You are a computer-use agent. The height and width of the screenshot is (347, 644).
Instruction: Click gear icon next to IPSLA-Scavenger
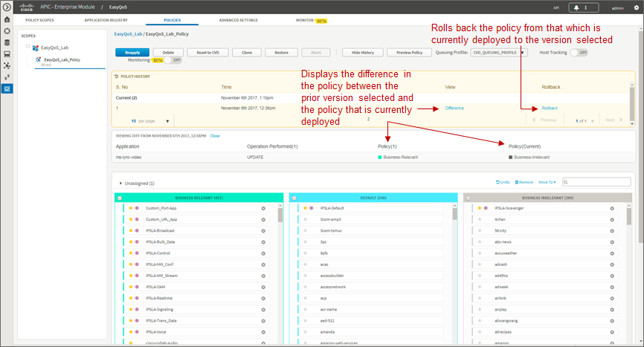click(612, 208)
